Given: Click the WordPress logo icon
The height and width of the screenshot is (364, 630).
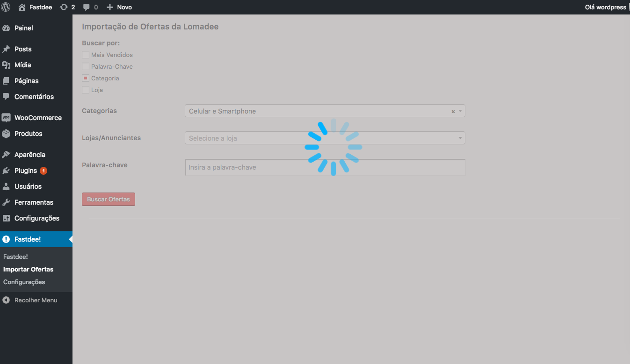Looking at the screenshot, I should [x=6, y=7].
